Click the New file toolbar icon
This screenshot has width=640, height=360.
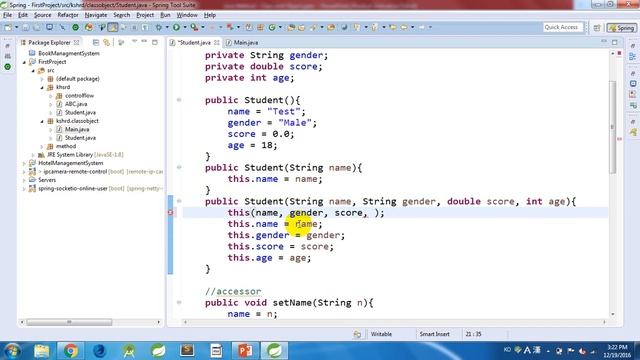coord(8,27)
